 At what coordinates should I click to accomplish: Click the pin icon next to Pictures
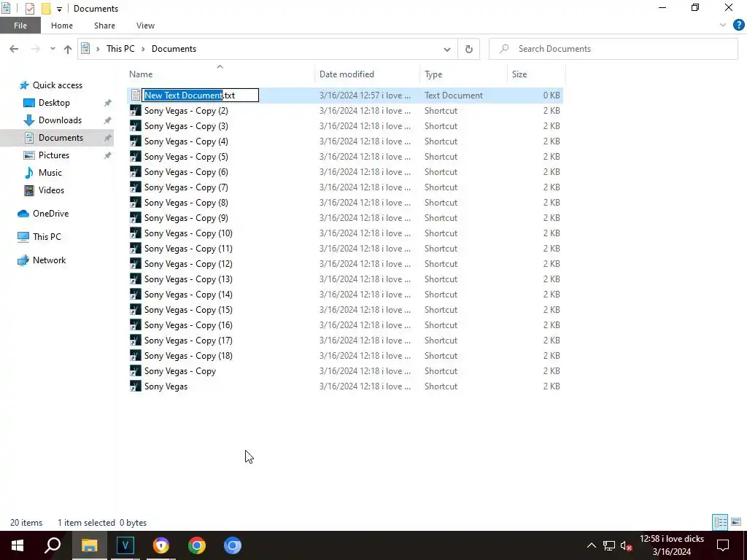click(x=108, y=155)
